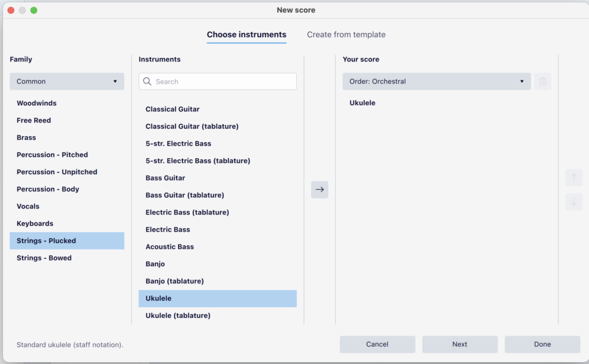The height and width of the screenshot is (364, 589).
Task: Click the move instrument up arrow
Action: coord(573,178)
